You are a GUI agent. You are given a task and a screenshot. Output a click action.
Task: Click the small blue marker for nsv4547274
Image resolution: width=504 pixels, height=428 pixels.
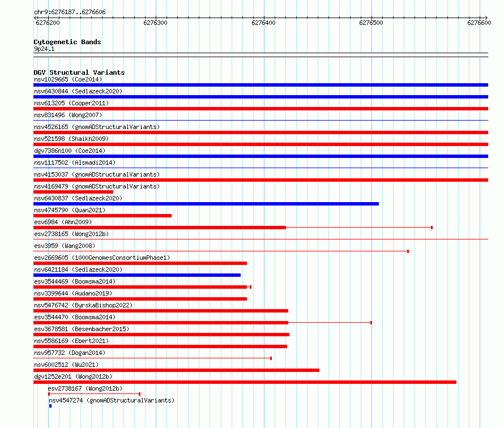[50, 406]
